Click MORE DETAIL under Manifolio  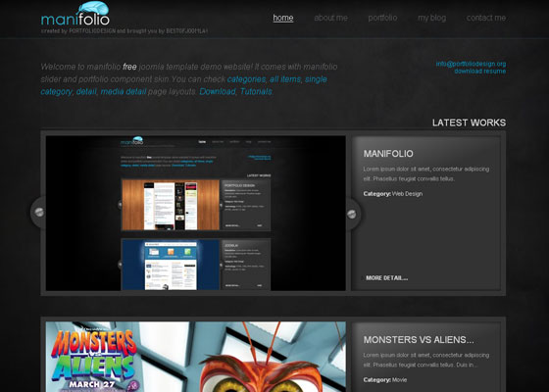tap(387, 278)
